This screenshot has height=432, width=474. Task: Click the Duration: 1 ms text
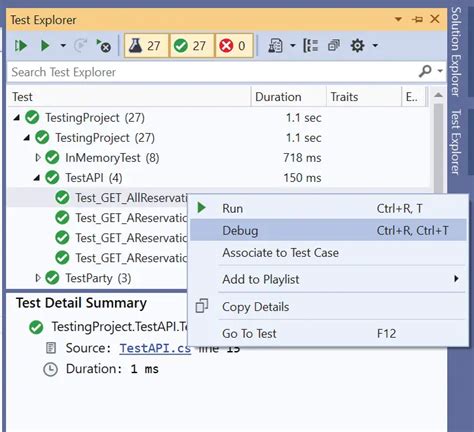[x=112, y=369]
